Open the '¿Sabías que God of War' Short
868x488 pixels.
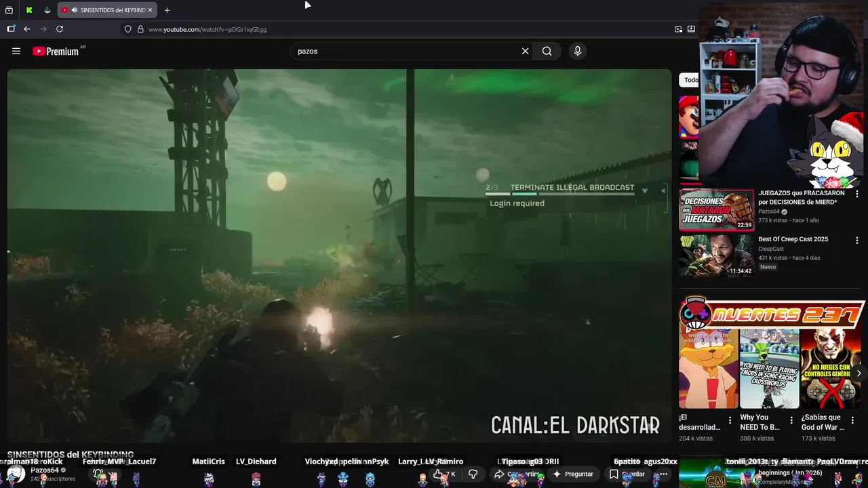pos(830,368)
